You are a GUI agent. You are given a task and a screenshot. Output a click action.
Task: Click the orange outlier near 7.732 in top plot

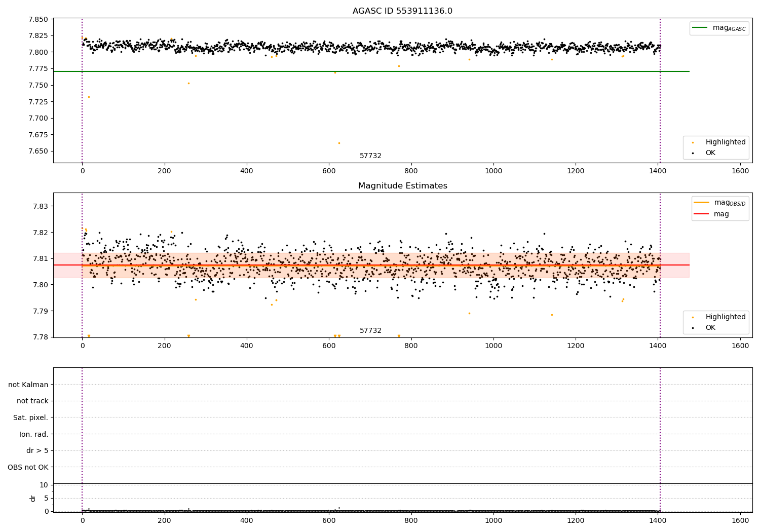[x=89, y=97]
